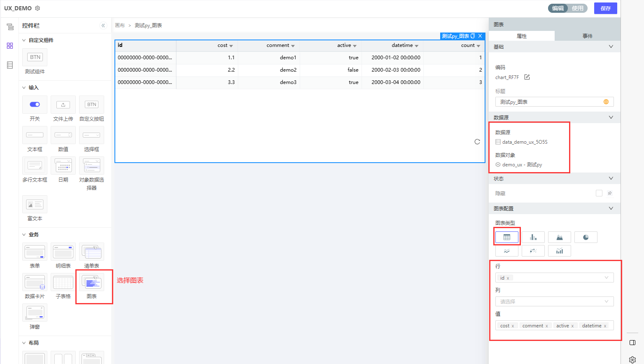Click the refresh icon in chart canvas

click(477, 142)
